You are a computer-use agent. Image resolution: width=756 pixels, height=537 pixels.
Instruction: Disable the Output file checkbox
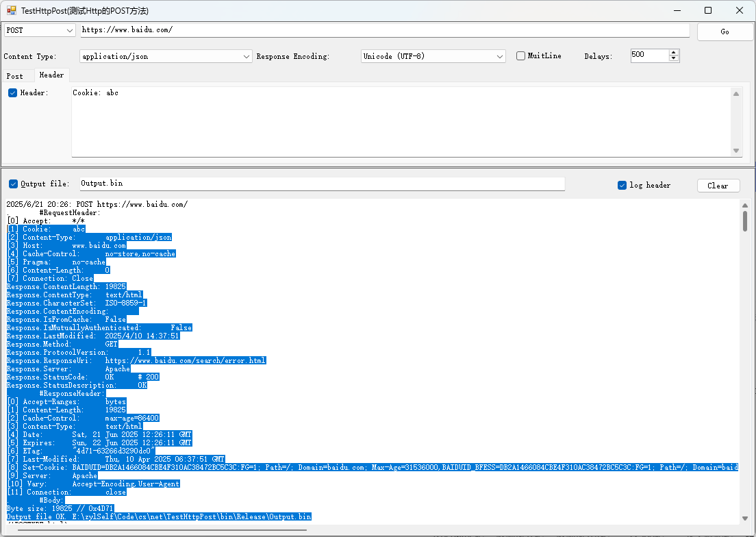coord(13,184)
